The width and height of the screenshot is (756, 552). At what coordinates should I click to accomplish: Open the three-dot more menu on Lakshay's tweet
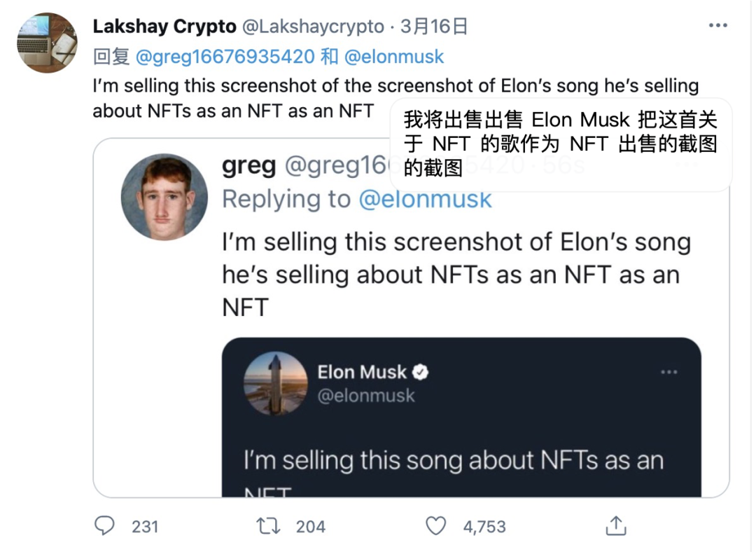[718, 26]
